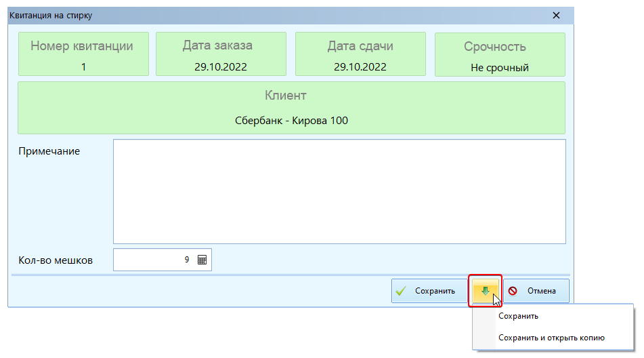
Task: Click the Примечание label
Action: [x=49, y=151]
